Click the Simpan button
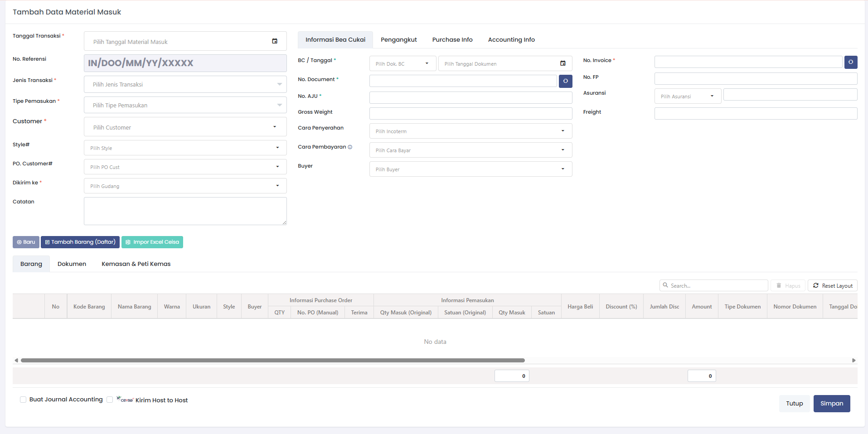 (x=832, y=403)
